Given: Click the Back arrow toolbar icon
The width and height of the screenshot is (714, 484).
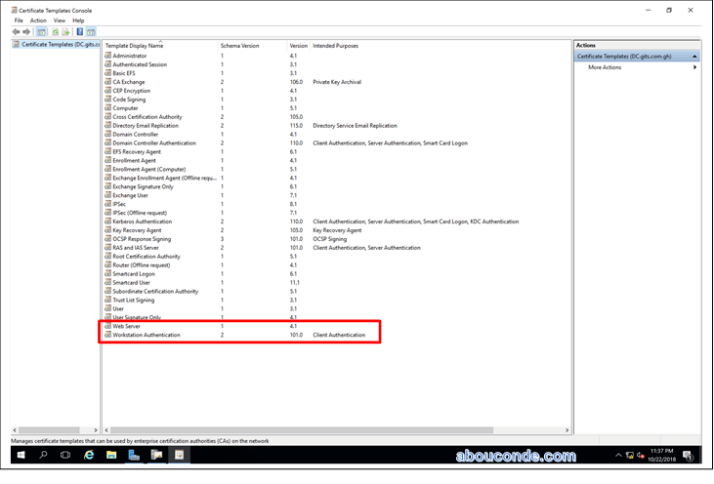Looking at the screenshot, I should (x=16, y=32).
